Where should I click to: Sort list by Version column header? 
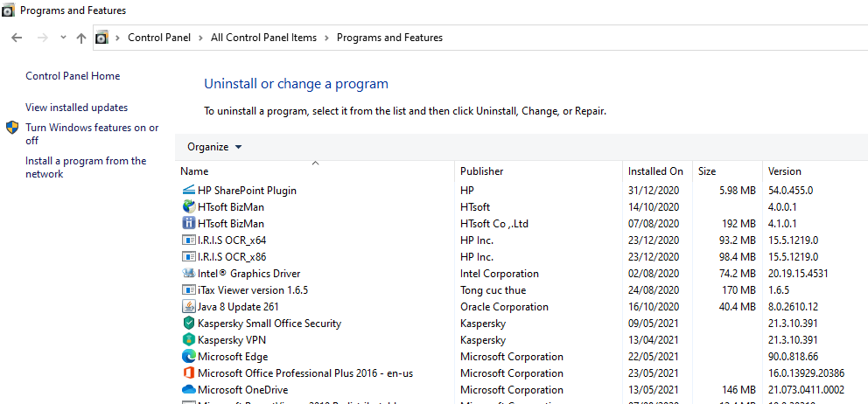coord(815,171)
